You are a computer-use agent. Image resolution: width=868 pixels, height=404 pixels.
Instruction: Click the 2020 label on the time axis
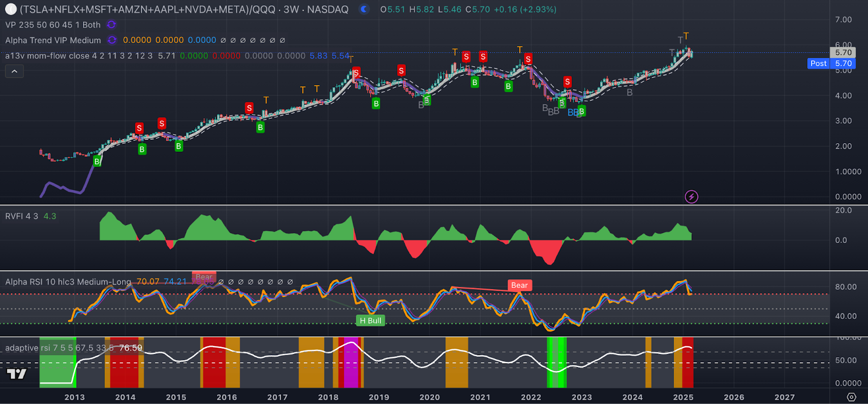click(430, 397)
